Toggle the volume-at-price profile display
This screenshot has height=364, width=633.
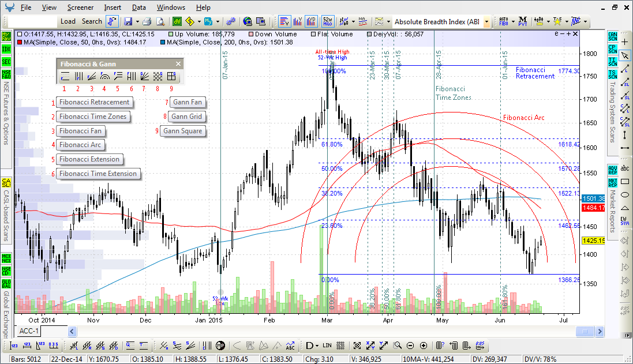284,21
